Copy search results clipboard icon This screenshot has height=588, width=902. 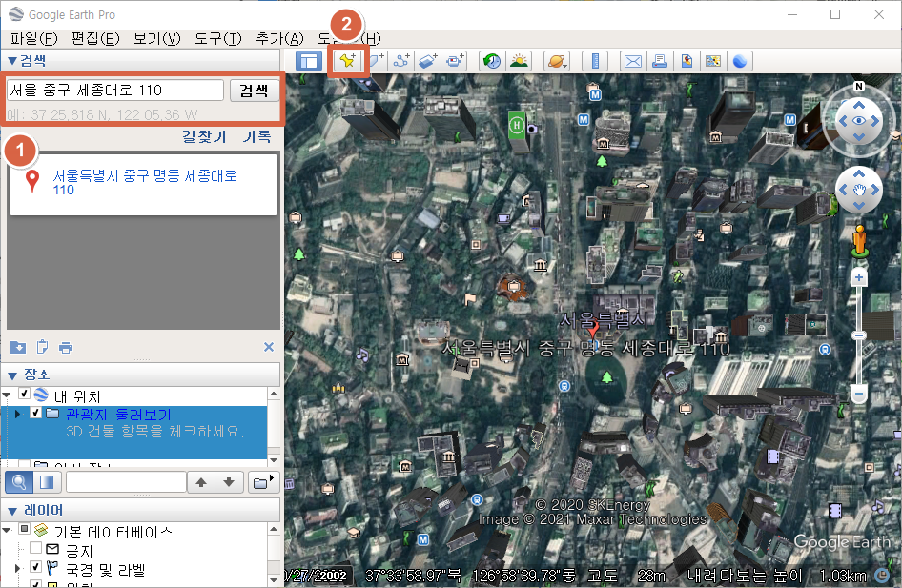click(x=42, y=347)
